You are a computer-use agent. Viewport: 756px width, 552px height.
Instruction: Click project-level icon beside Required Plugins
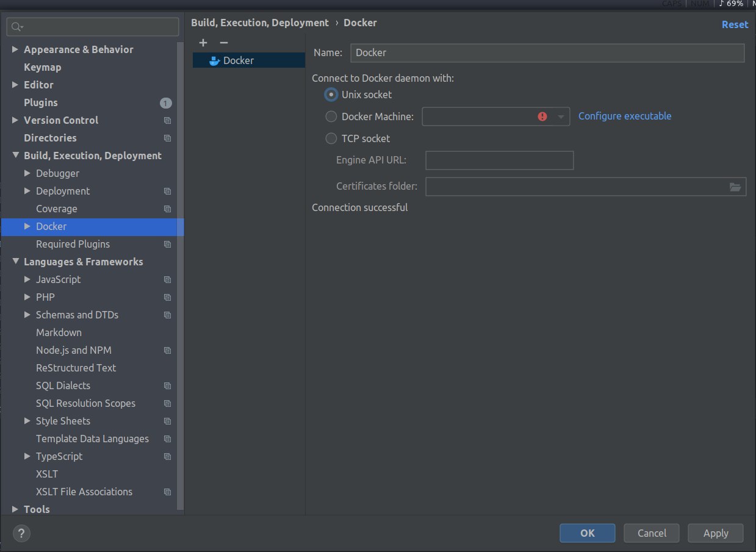[168, 245]
